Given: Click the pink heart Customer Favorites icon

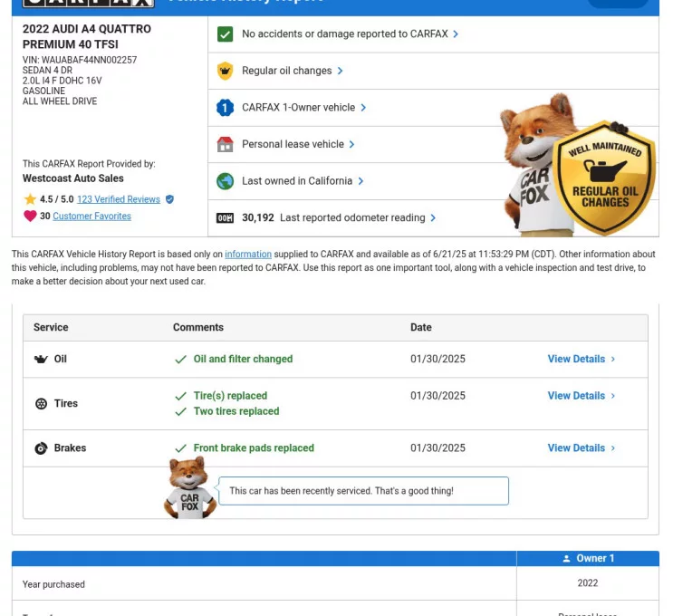Looking at the screenshot, I should [30, 217].
